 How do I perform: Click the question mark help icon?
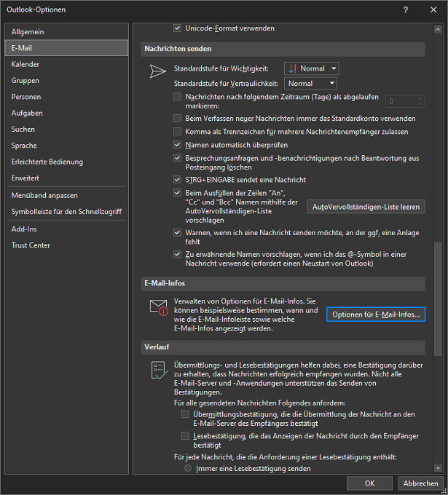coord(406,9)
